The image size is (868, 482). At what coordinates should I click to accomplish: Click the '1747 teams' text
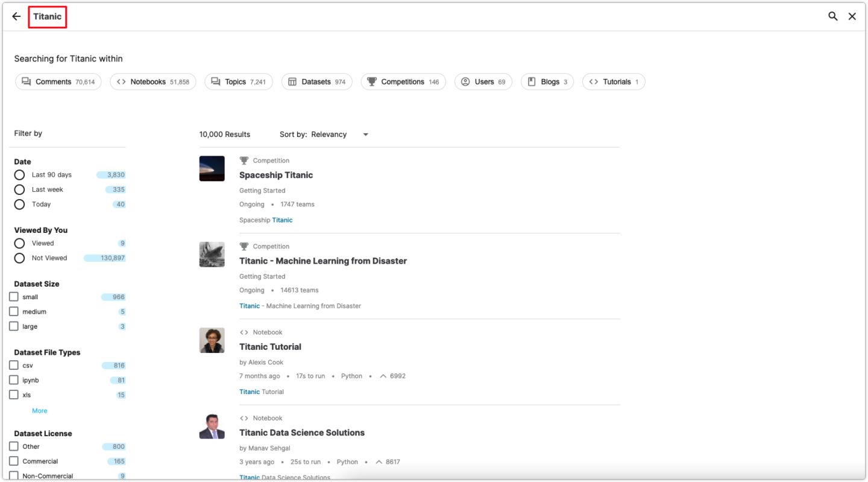[x=297, y=205]
